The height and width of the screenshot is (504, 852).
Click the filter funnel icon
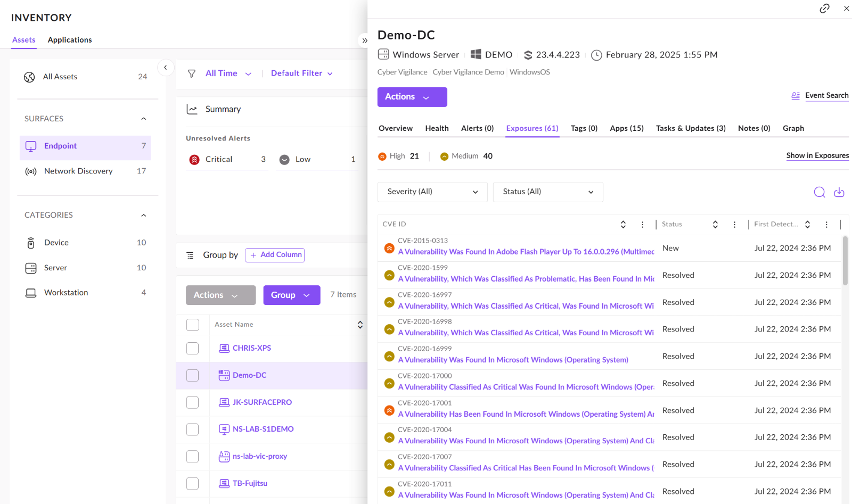192,73
